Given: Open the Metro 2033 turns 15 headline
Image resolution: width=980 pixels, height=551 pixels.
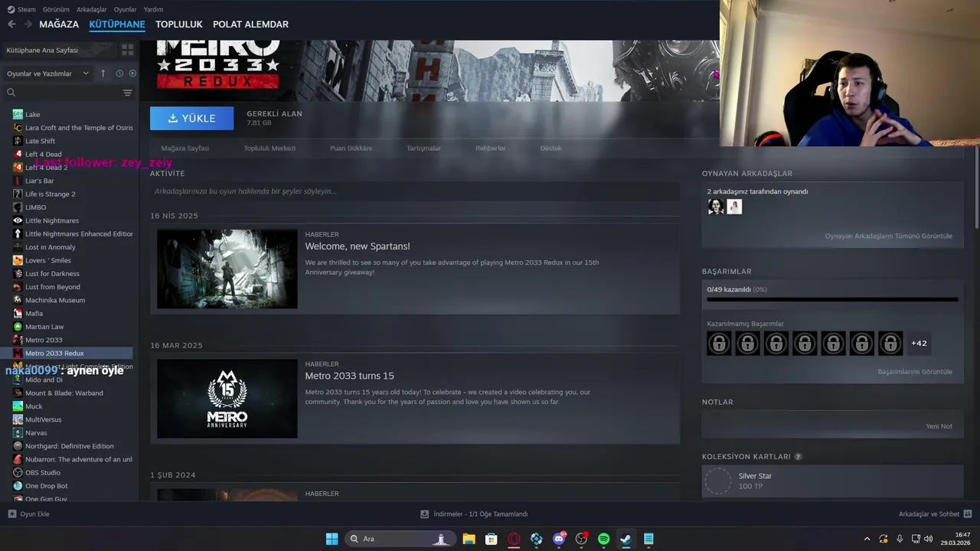Looking at the screenshot, I should coord(349,376).
